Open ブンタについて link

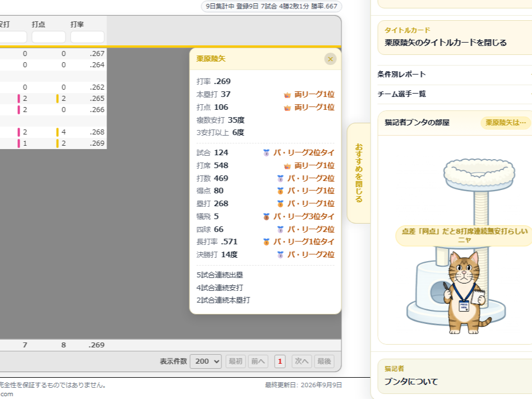point(455,377)
